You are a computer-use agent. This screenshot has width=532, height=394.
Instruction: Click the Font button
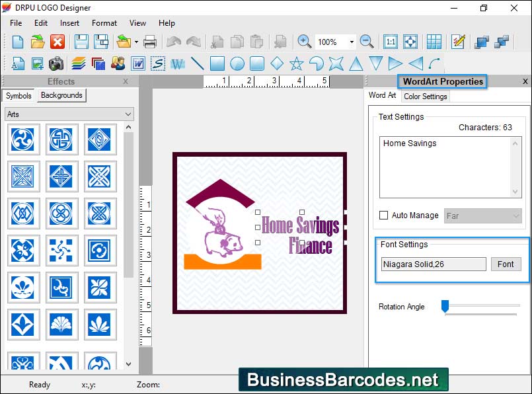pyautogui.click(x=506, y=264)
